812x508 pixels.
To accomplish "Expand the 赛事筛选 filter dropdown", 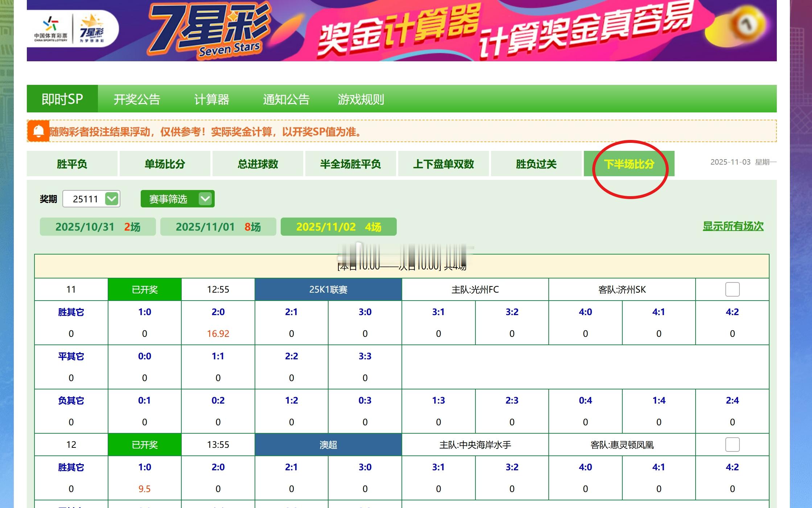I will (x=177, y=199).
